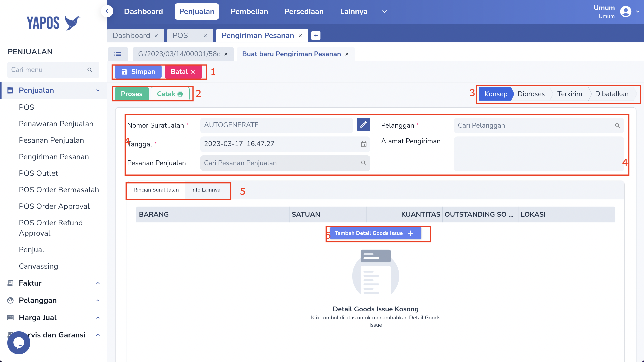
Task: Expand the Servis dan Garansi section
Action: click(98, 335)
